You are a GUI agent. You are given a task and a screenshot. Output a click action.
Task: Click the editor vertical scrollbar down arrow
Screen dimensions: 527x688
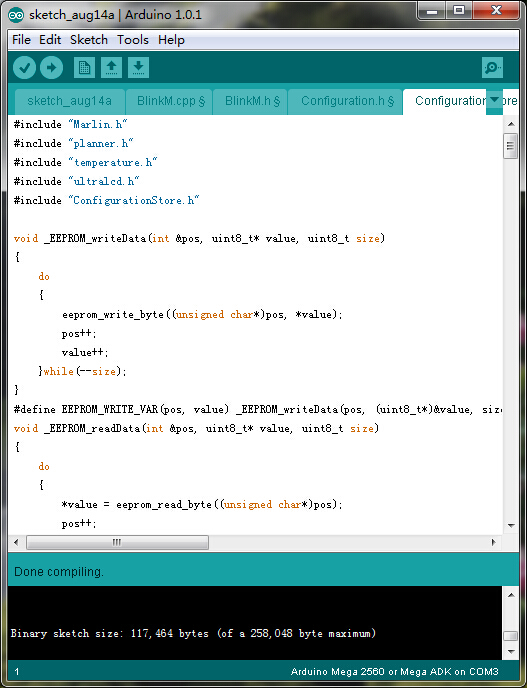(511, 525)
